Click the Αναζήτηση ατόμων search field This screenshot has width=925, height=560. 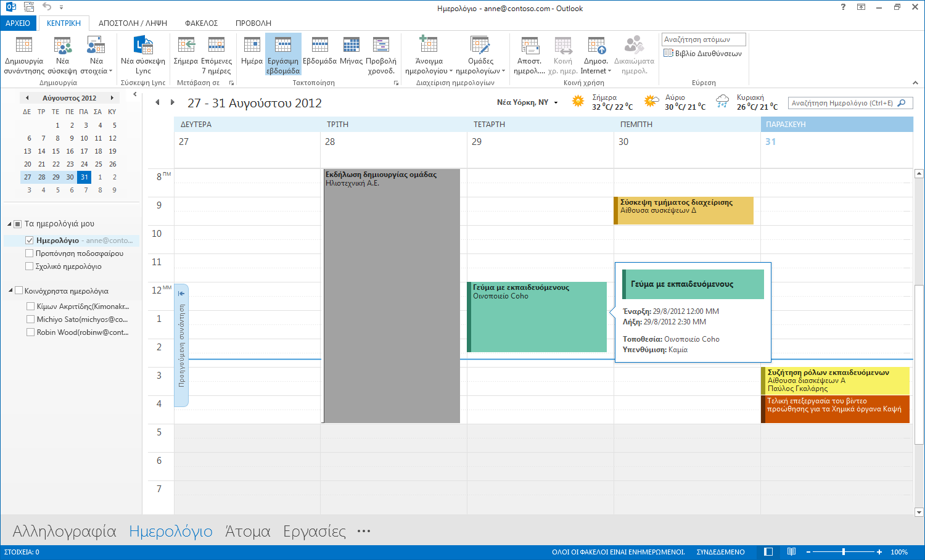(x=704, y=39)
